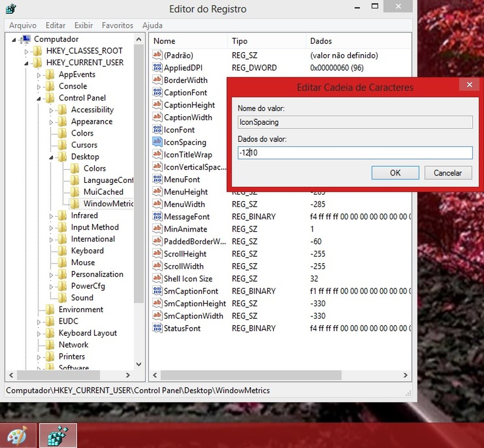Viewport: 484px width, 448px height.
Task: Expand the AppEvents node
Action: pyautogui.click(x=39, y=75)
